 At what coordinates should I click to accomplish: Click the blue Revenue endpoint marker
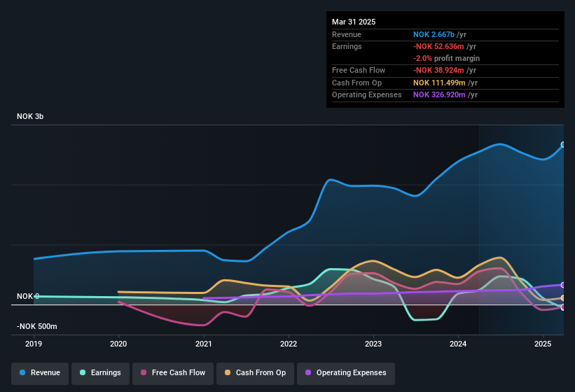[x=564, y=145]
